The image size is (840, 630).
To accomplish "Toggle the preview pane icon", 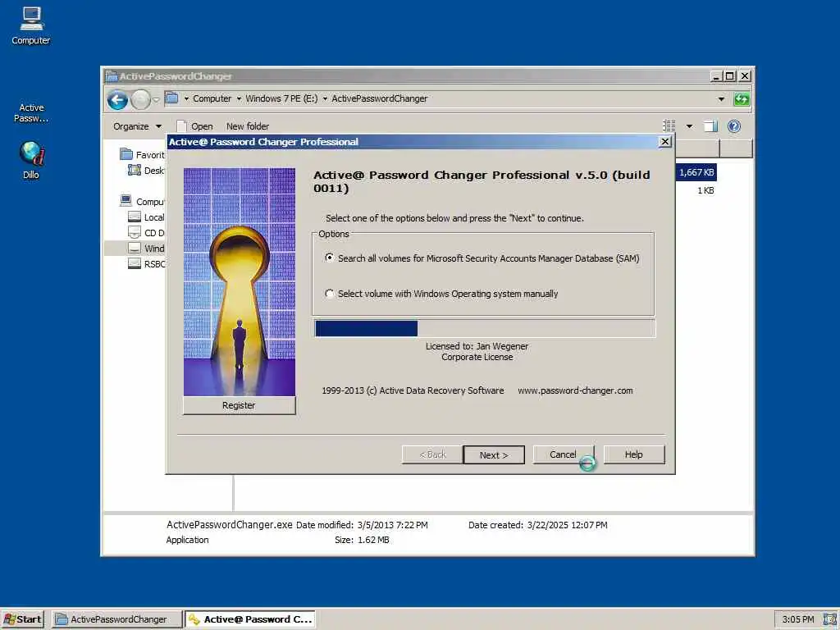I will (711, 126).
